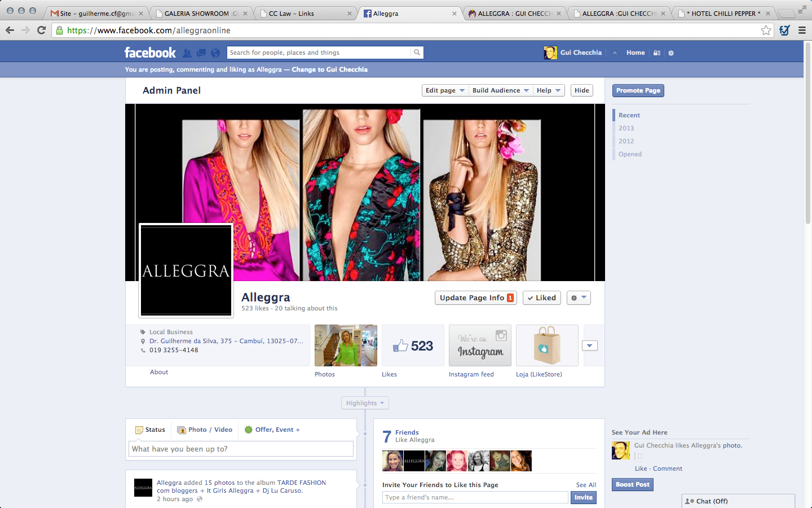Click Change to Gui Checchia link
This screenshot has height=508, width=812.
(329, 69)
